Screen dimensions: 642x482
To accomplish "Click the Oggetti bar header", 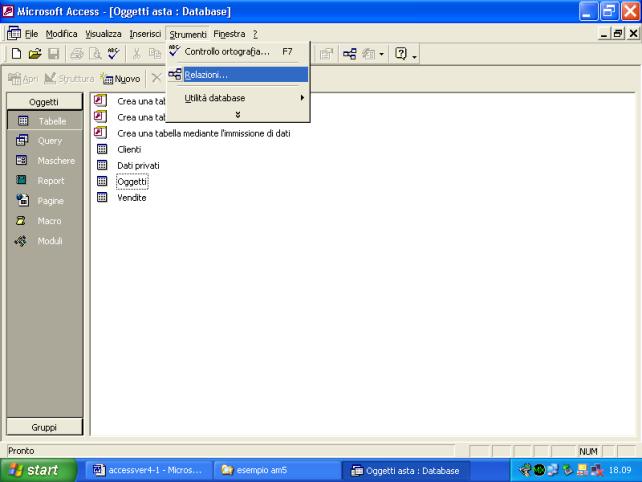I will [44, 102].
